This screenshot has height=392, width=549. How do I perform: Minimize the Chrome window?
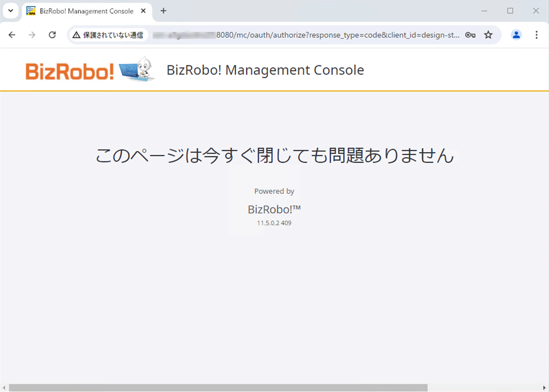[484, 11]
